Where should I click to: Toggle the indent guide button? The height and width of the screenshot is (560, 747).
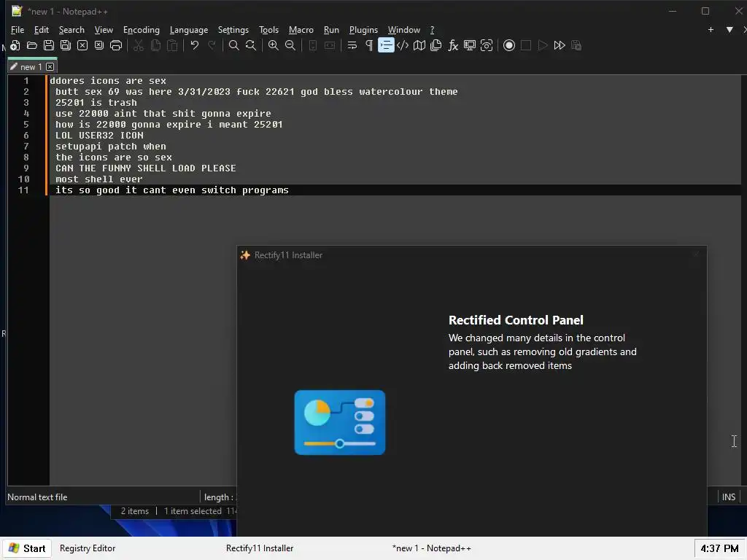(386, 45)
